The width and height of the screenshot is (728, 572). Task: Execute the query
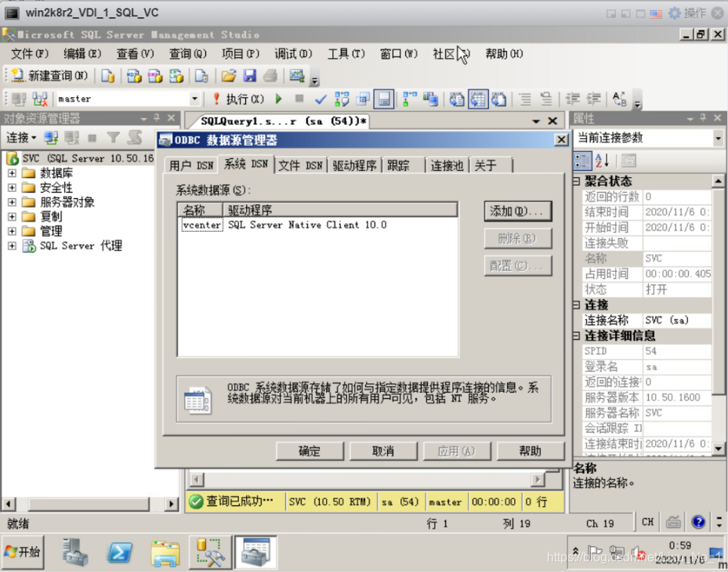click(237, 99)
